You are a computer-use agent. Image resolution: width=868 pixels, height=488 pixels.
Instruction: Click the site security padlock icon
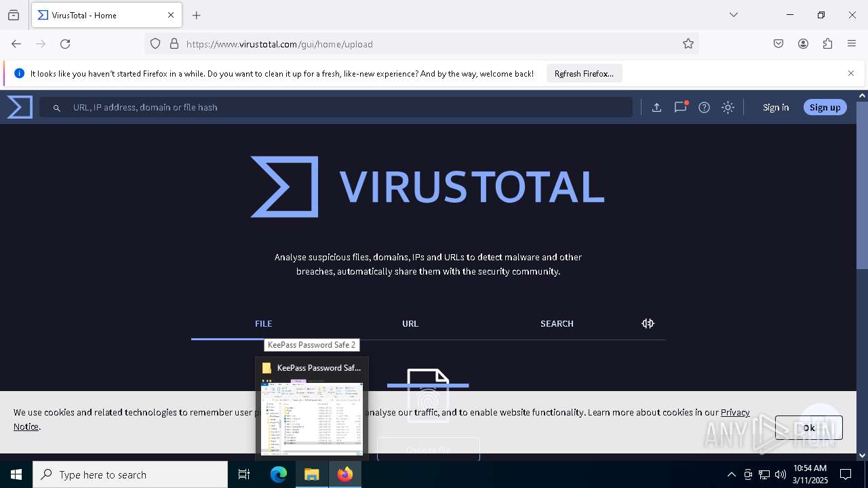point(174,43)
